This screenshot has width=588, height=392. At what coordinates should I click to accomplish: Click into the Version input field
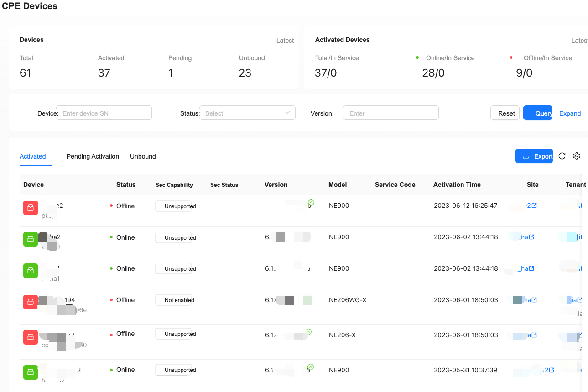[391, 113]
